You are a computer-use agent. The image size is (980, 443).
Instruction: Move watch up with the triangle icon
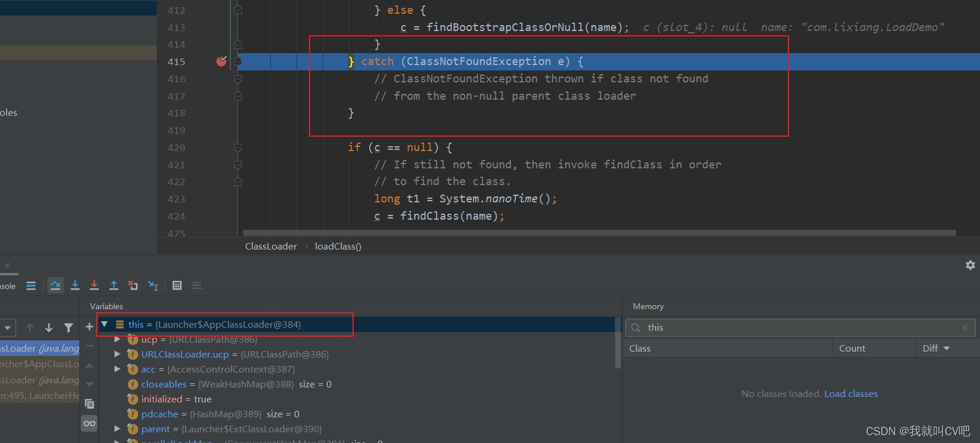pyautogui.click(x=89, y=365)
